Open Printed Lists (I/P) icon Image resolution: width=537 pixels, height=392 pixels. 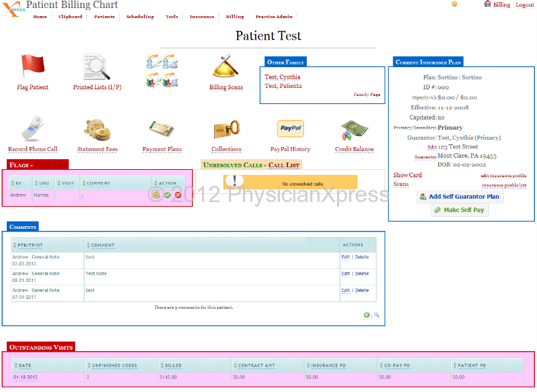coord(97,68)
